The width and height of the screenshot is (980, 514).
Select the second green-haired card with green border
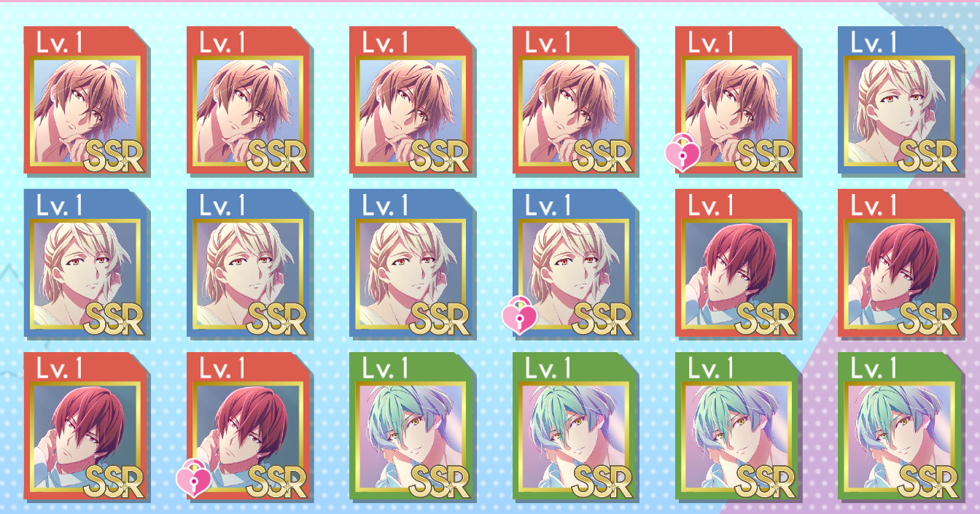[575, 427]
